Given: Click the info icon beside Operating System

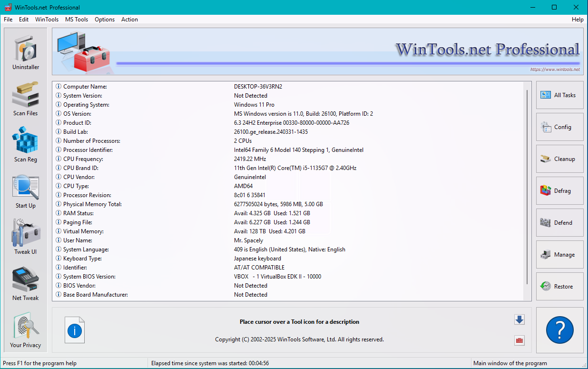Looking at the screenshot, I should click(59, 105).
